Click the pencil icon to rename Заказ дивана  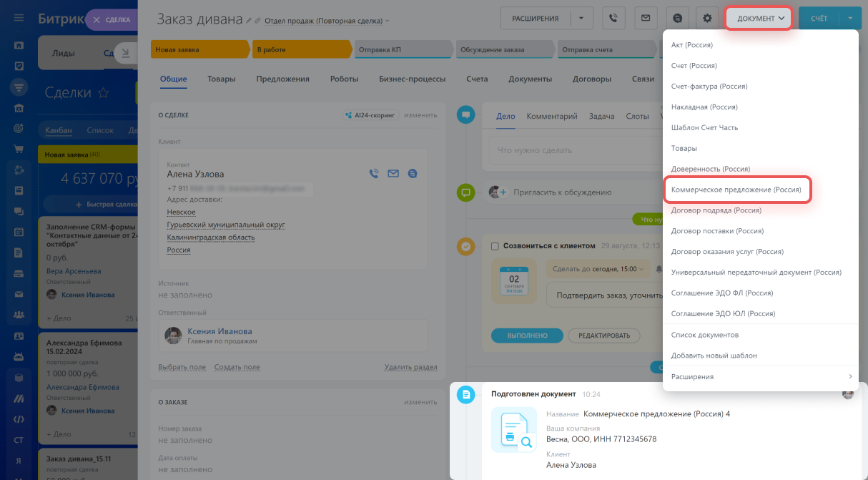[249, 21]
